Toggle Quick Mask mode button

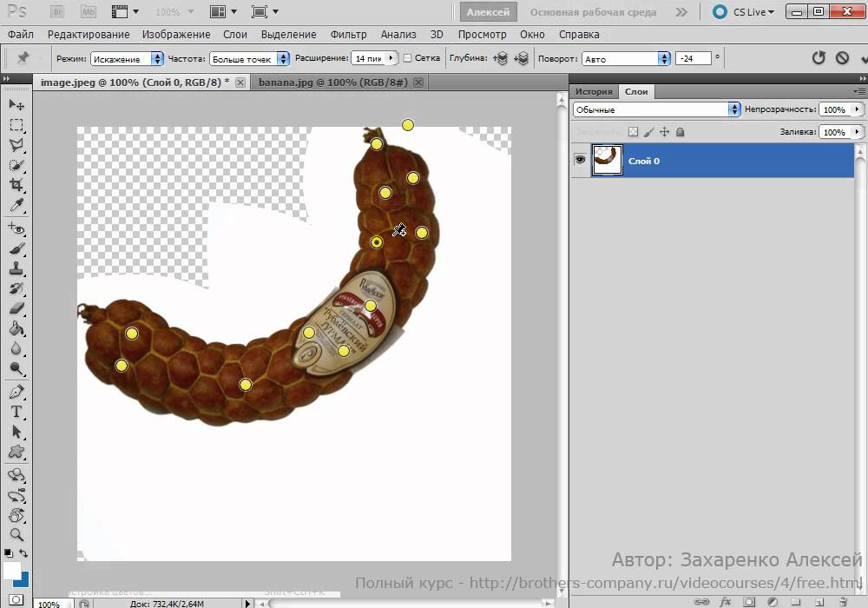16,599
